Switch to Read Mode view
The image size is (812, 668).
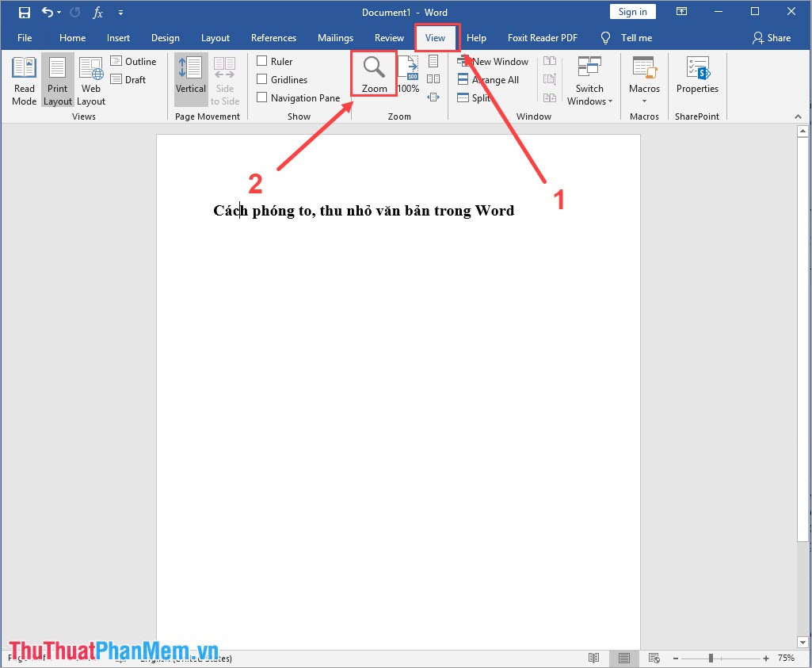click(x=25, y=81)
